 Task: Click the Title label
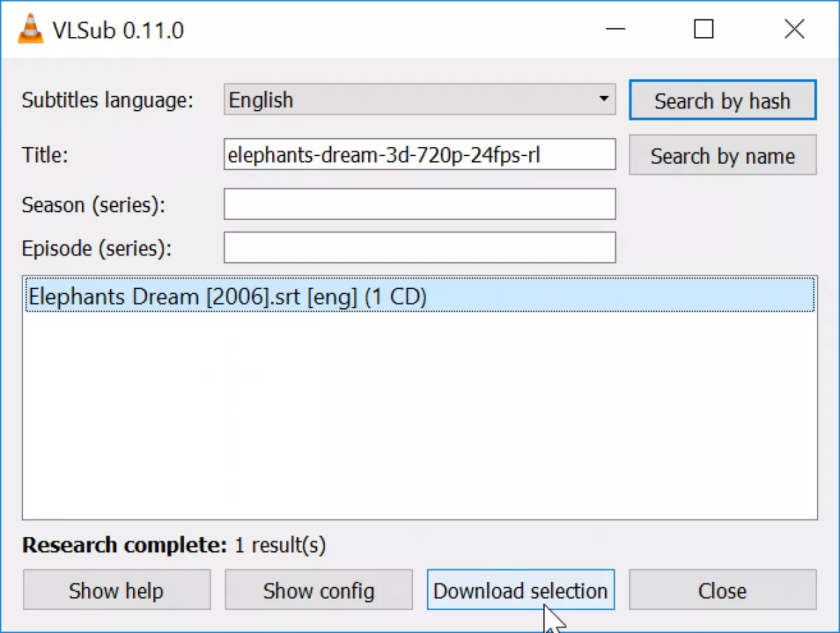pyautogui.click(x=45, y=155)
